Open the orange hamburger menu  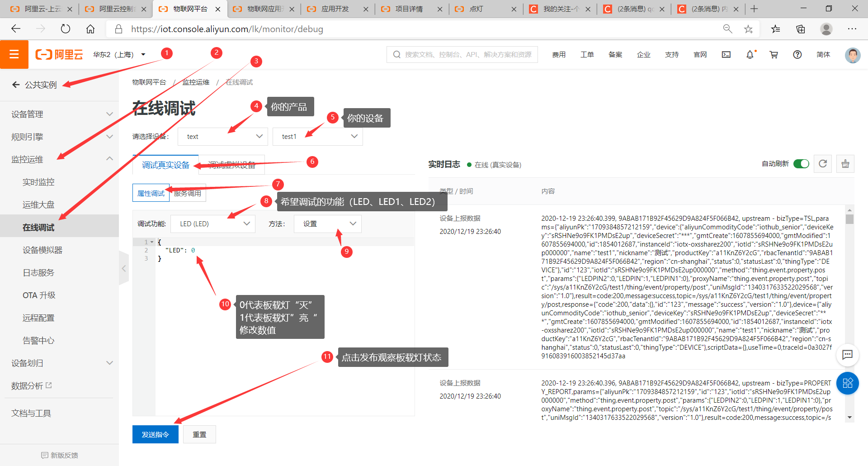[14, 54]
